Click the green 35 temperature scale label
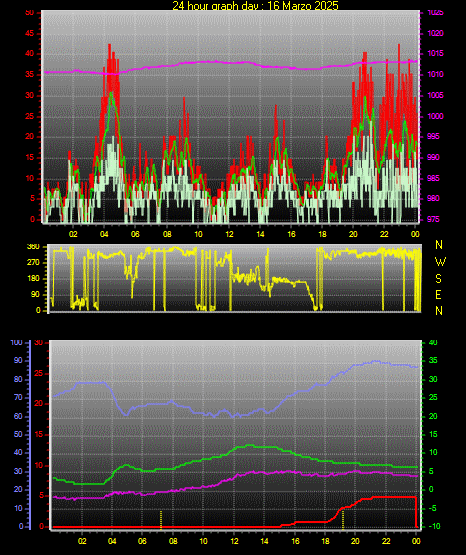 coord(433,361)
